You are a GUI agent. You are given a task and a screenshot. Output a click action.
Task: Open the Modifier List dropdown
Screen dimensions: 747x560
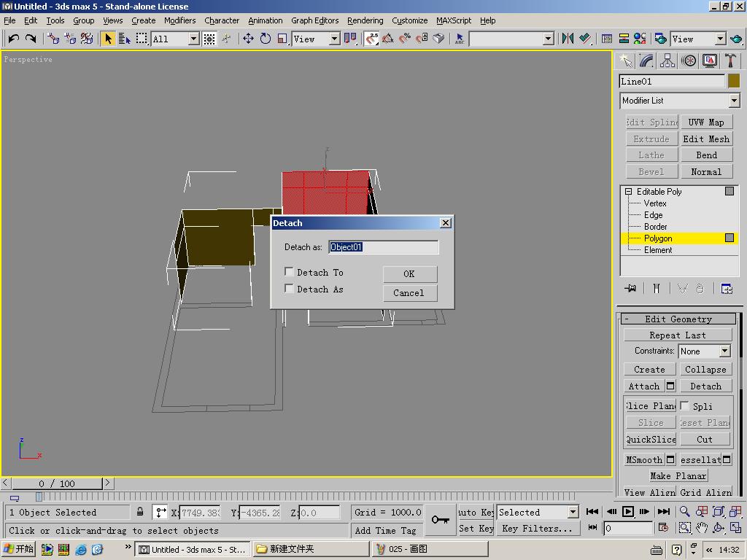(680, 101)
